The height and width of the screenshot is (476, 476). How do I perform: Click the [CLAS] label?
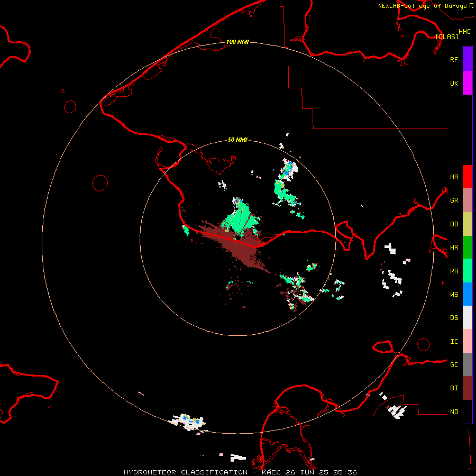(x=447, y=36)
